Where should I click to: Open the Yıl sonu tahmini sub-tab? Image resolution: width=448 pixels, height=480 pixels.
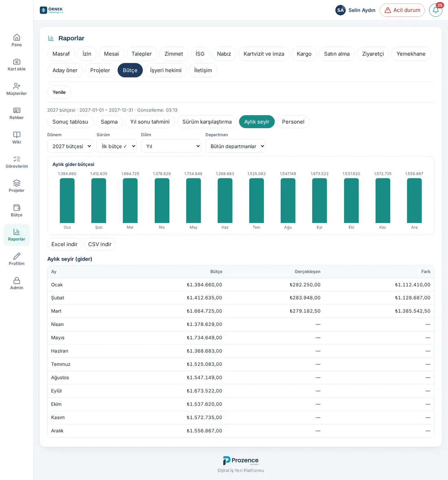pos(150,122)
